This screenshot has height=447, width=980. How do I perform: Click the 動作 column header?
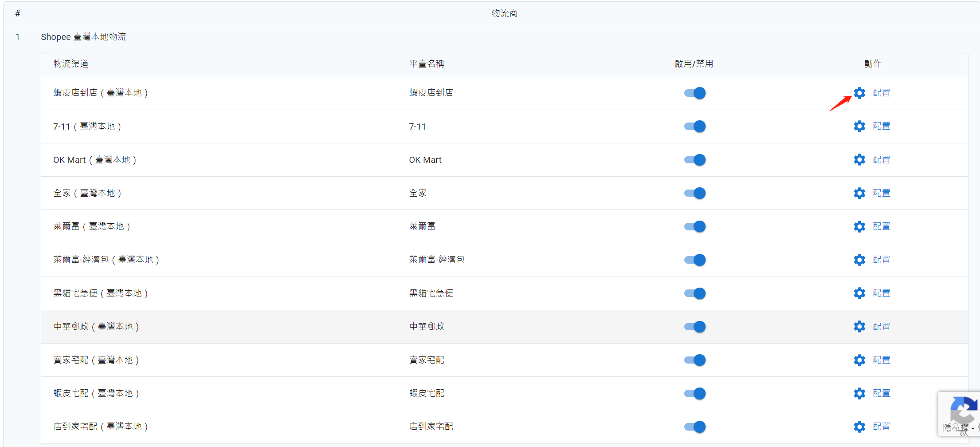[873, 64]
